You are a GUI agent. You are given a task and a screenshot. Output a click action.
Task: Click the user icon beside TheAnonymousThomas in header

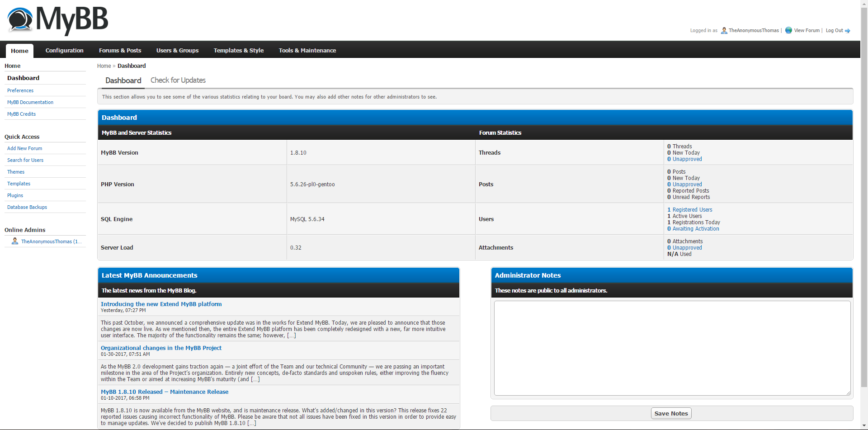point(724,30)
